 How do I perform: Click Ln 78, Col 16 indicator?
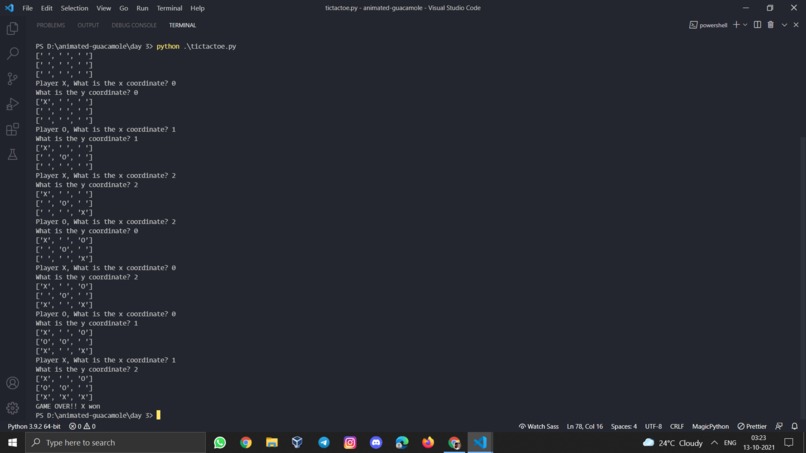coord(584,426)
